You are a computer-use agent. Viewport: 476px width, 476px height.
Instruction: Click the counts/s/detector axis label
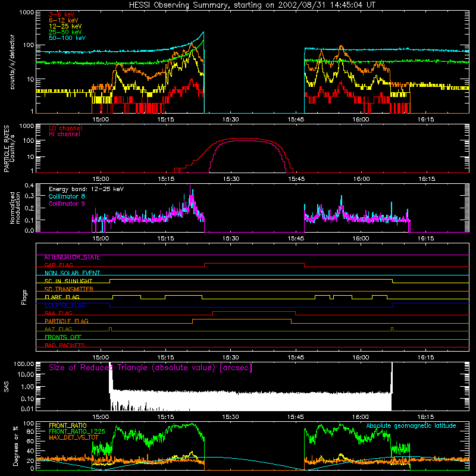pos(12,62)
